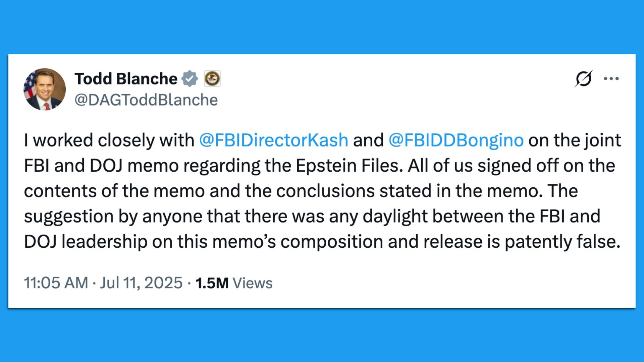The width and height of the screenshot is (644, 362).
Task: Open the @FBIDirectorKash mention
Action: click(273, 140)
